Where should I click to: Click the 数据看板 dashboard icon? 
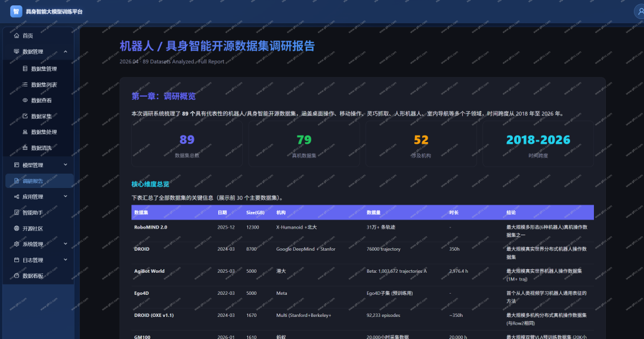pyautogui.click(x=17, y=276)
